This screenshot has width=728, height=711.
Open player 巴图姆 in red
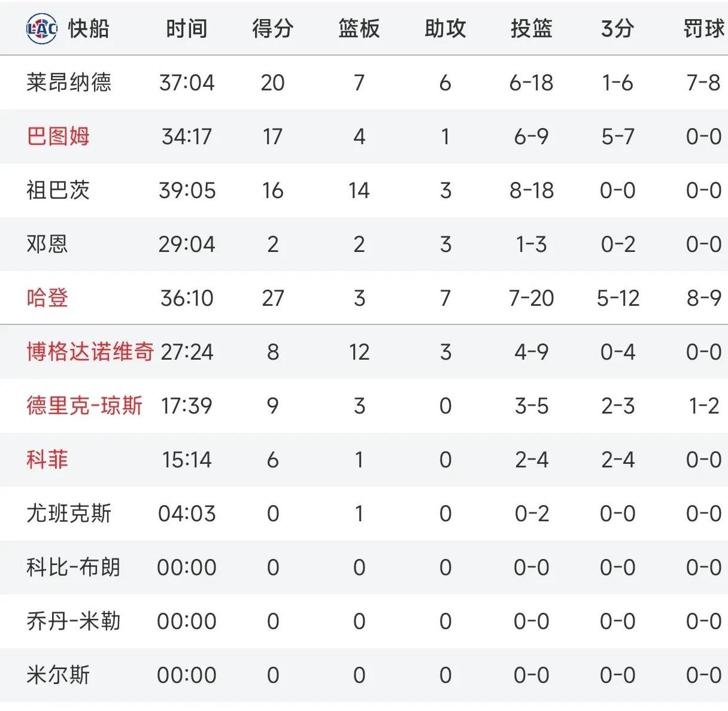pos(58,136)
